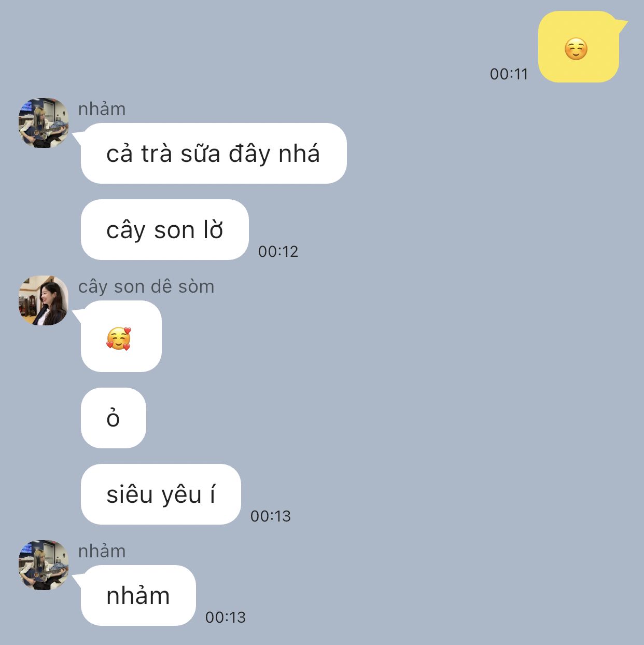
Task: Tap the 00:13 timestamp beside "siêu yêu í"
Action: coord(270,516)
